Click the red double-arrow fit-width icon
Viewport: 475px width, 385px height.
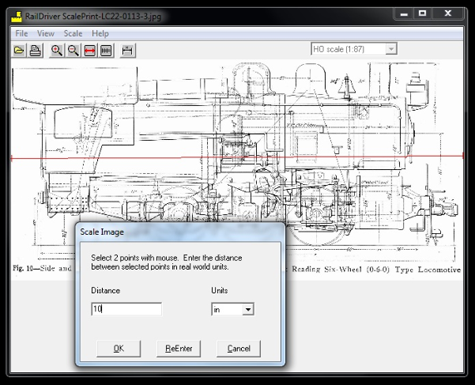click(x=90, y=50)
